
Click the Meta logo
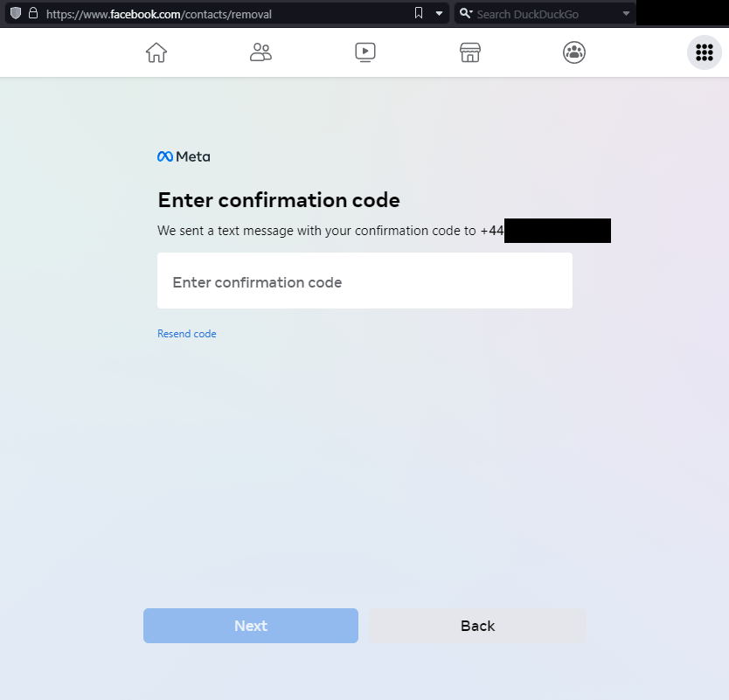click(x=184, y=156)
